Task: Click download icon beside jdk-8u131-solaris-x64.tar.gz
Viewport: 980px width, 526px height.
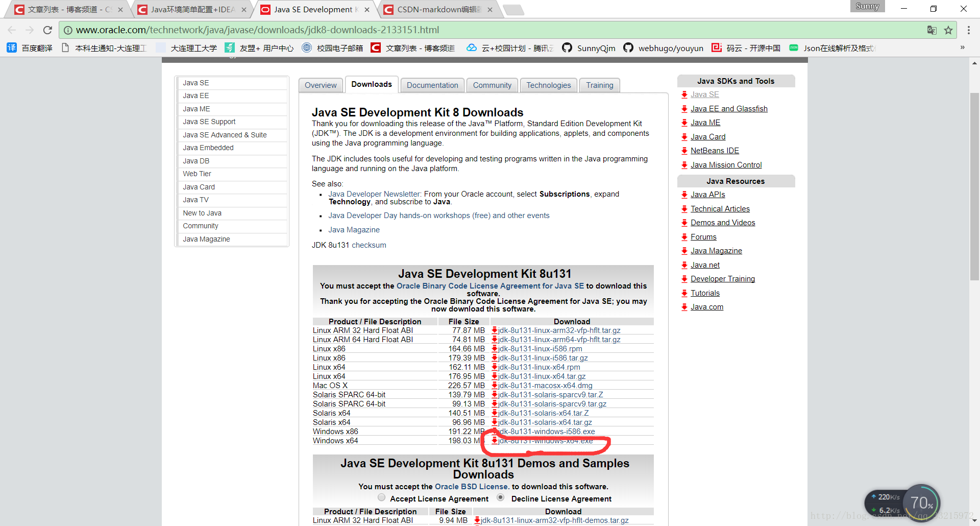Action: click(x=494, y=422)
